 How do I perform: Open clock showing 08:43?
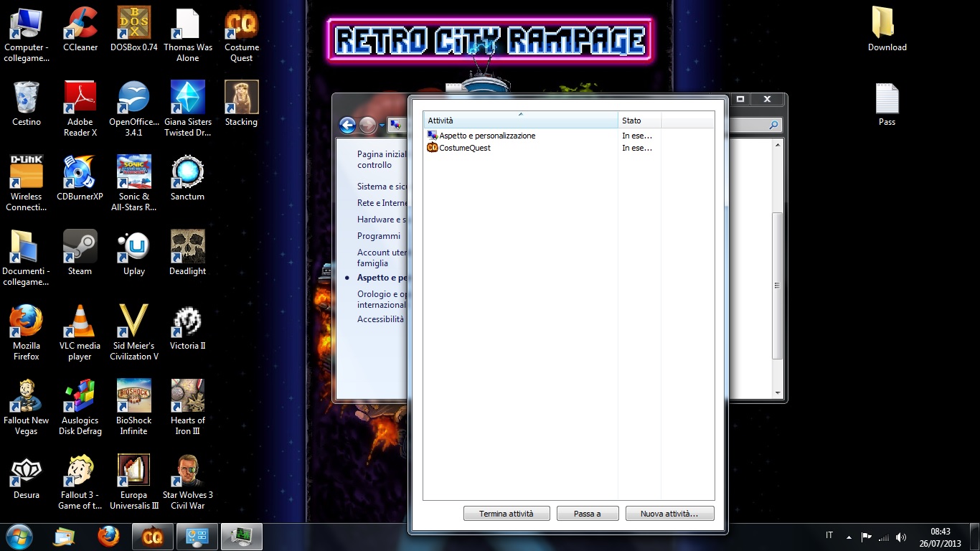tap(940, 537)
